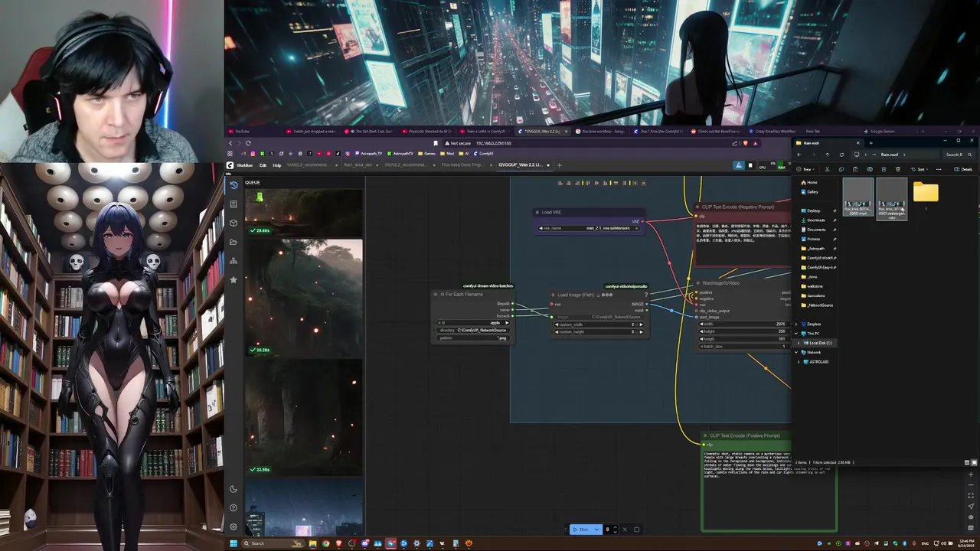Viewport: 980px width, 551px height.
Task: Add a new workflow tab with plus button
Action: 559,165
